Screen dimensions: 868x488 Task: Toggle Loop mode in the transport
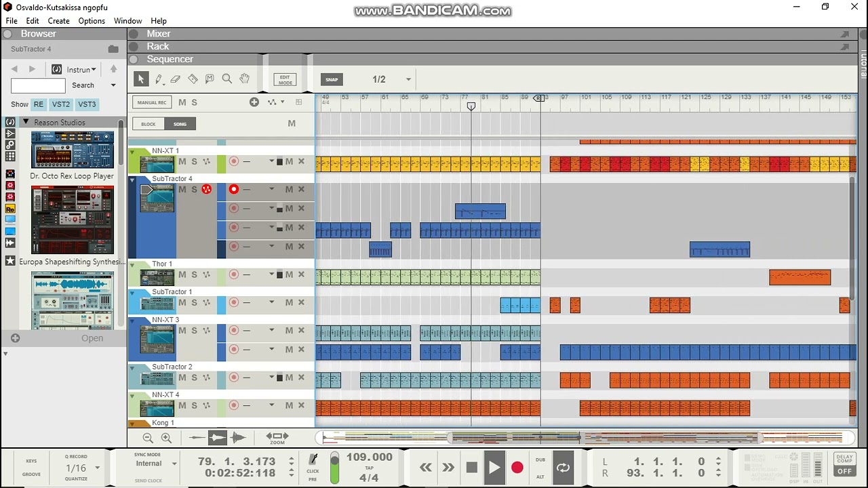tap(563, 468)
